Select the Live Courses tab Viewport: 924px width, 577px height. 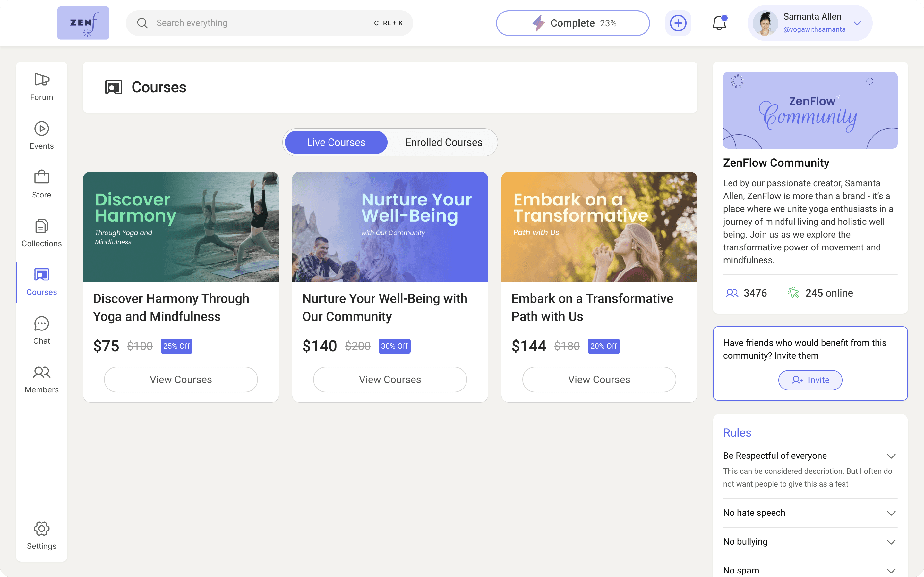pyautogui.click(x=336, y=142)
